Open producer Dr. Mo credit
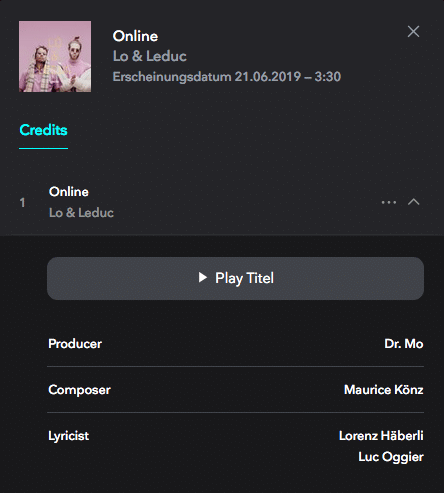The image size is (444, 493). [x=404, y=344]
